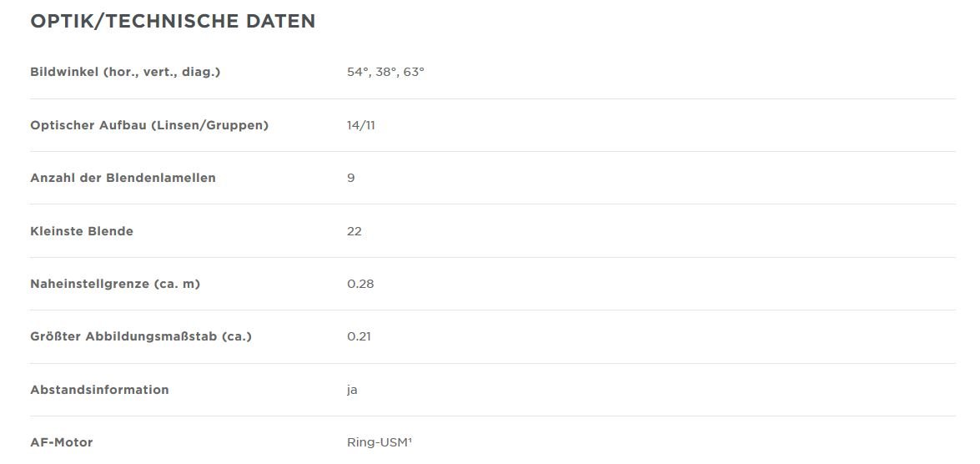The image size is (980, 464).
Task: Click the Kleinste Blende label
Action: (x=82, y=231)
